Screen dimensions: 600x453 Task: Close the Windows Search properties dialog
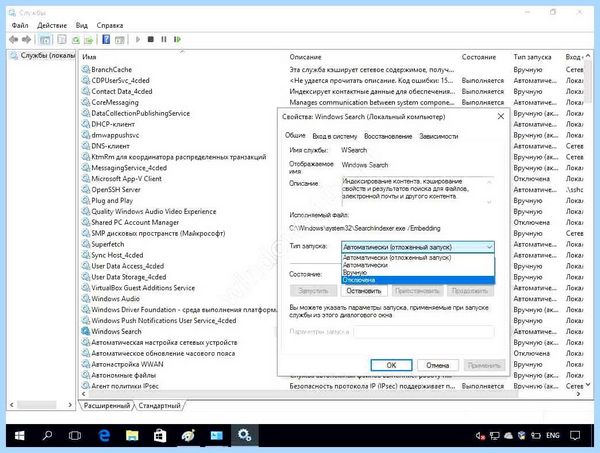point(501,116)
